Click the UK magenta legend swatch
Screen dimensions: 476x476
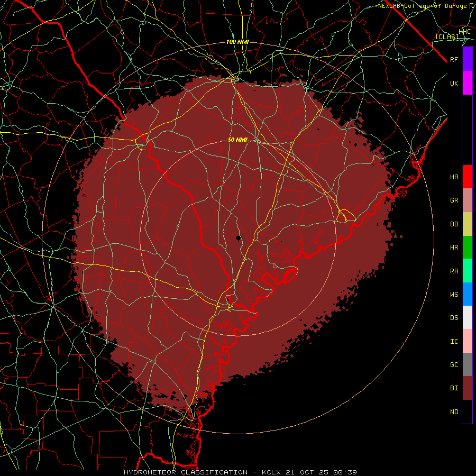pyautogui.click(x=467, y=83)
